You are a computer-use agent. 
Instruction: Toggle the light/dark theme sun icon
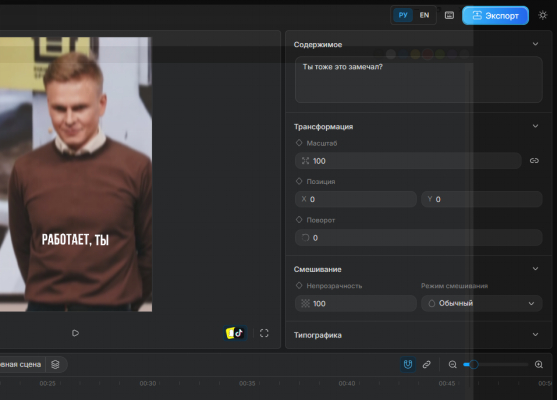(x=542, y=15)
